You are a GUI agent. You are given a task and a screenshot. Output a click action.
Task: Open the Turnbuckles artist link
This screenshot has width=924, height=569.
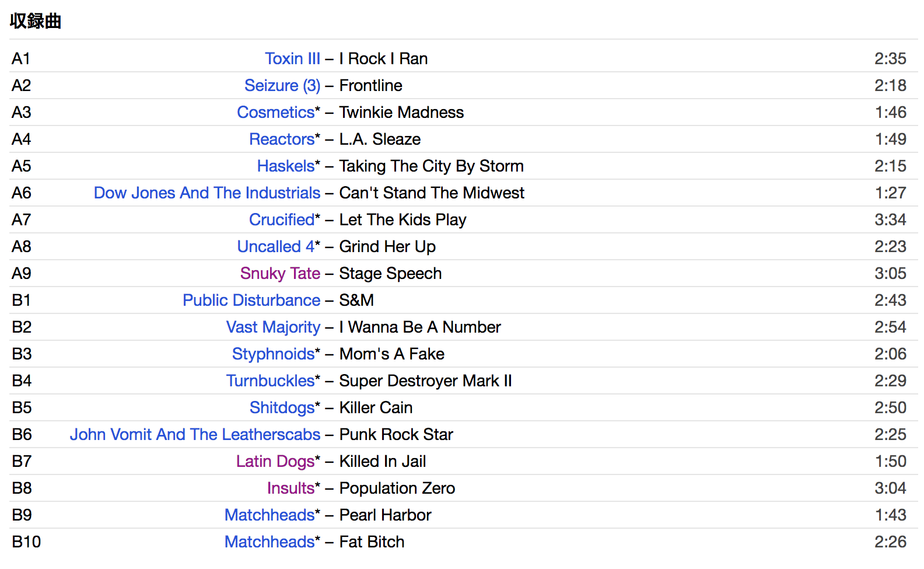(270, 381)
